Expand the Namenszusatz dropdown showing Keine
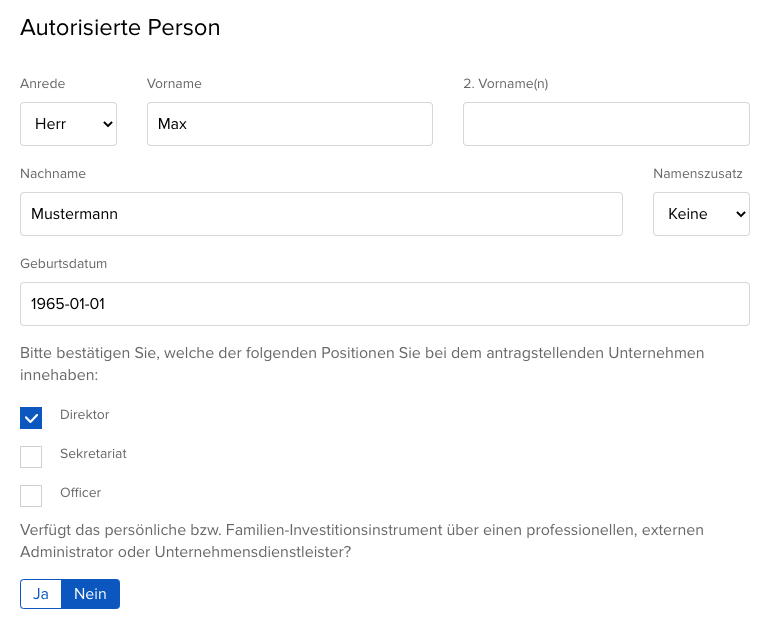 [700, 214]
